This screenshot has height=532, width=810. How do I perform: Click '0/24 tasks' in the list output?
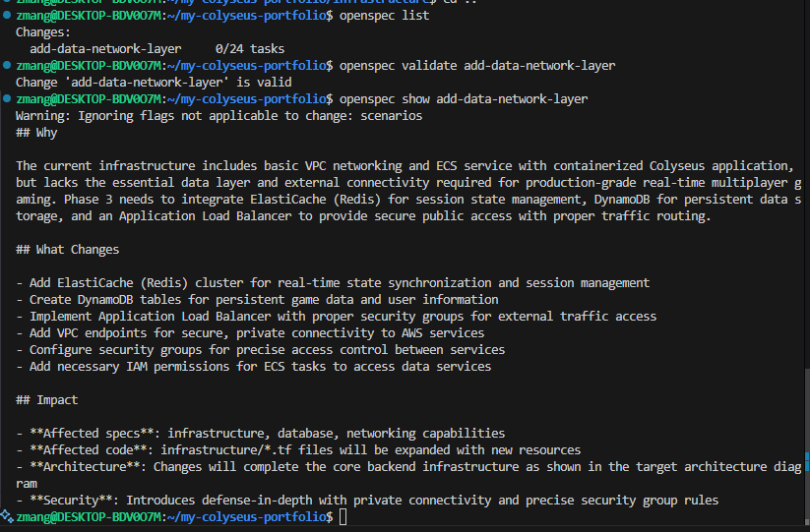pos(250,49)
